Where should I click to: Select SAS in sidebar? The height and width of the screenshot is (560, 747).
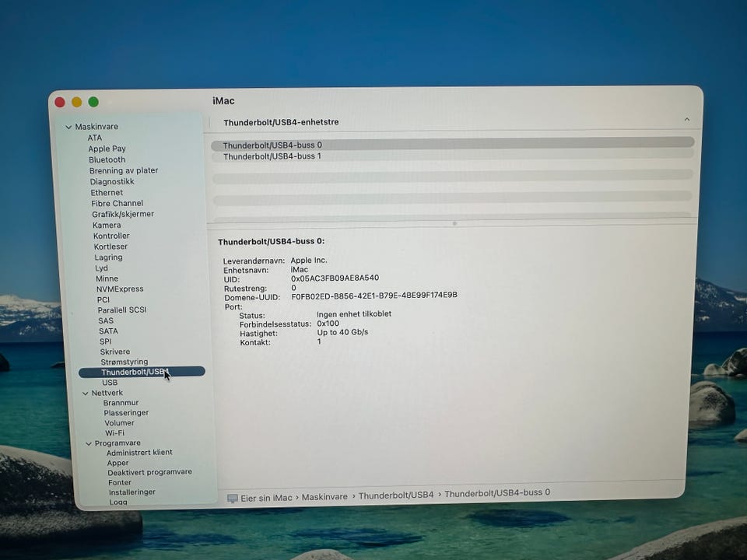click(106, 320)
